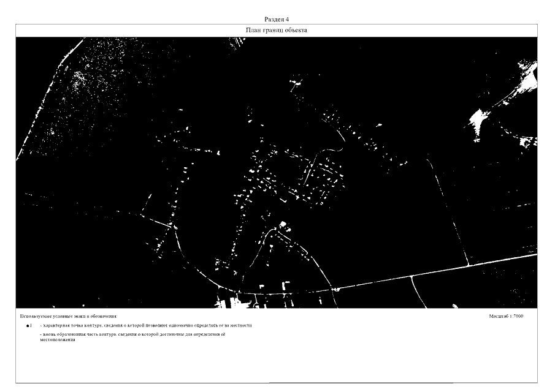The width and height of the screenshot is (555, 392).
Task: Click the "Масштаб 1:7000" scale label
Action: [506, 316]
